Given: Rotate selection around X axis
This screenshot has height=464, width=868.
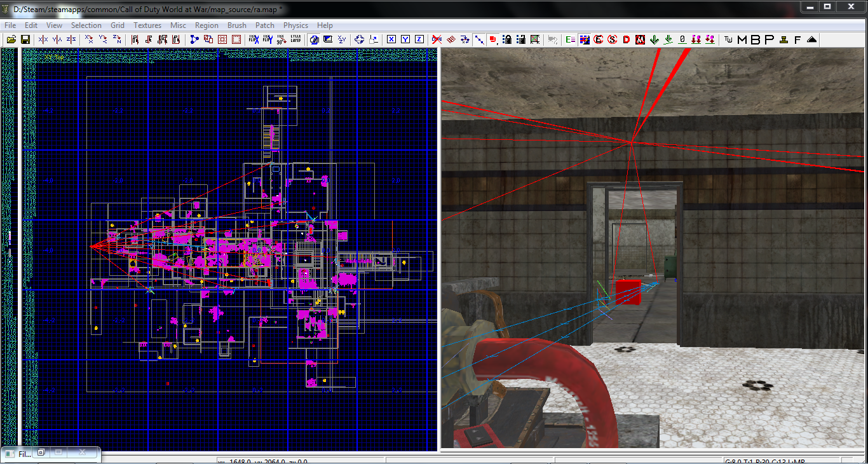Looking at the screenshot, I should click(90, 39).
